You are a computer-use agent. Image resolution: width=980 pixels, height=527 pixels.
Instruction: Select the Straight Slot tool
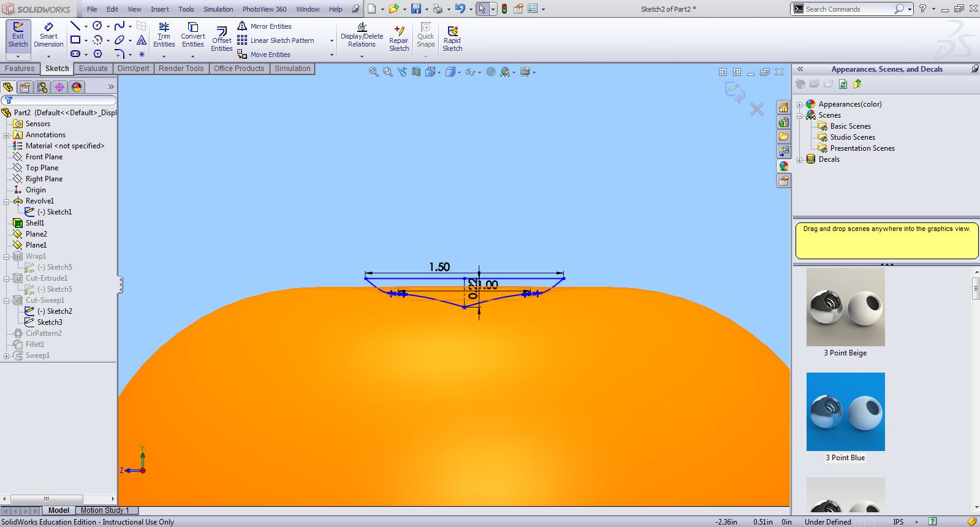(x=75, y=54)
